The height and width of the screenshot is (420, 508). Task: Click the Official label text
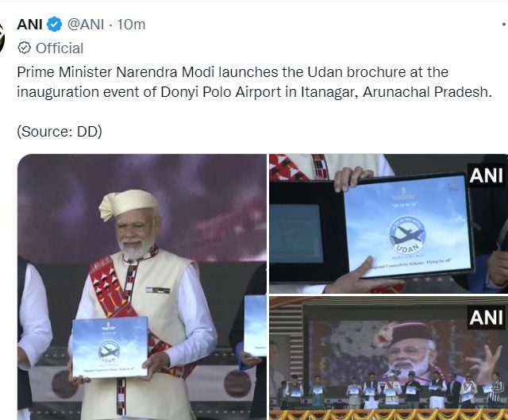(60, 48)
